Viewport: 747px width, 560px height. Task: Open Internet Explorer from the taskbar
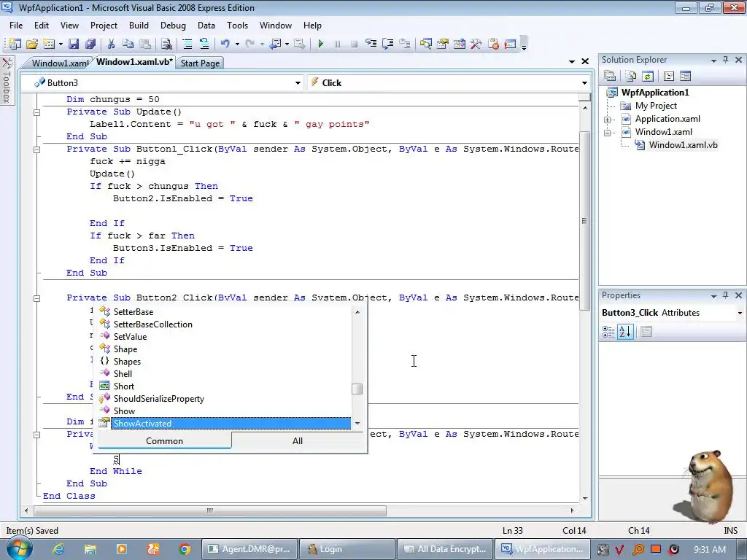coord(58,549)
